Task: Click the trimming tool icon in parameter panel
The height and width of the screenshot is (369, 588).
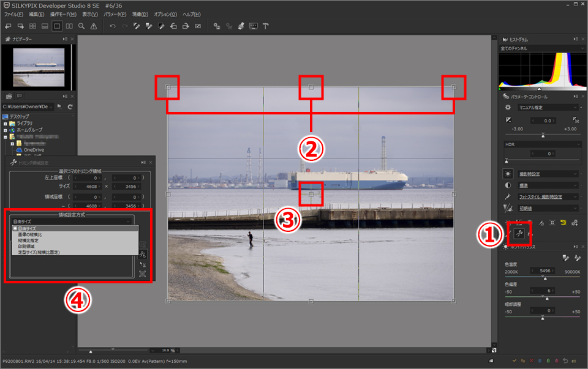Action: [518, 234]
